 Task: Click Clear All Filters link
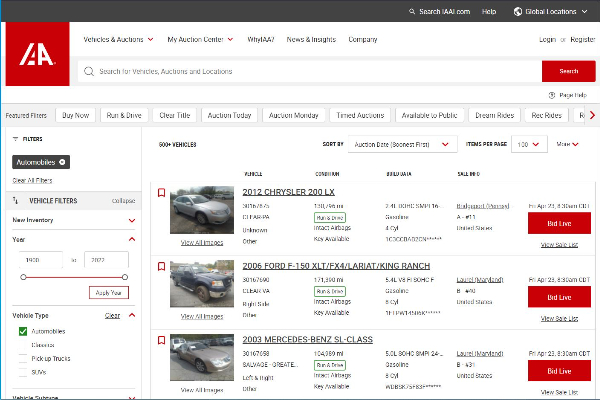pos(32,180)
